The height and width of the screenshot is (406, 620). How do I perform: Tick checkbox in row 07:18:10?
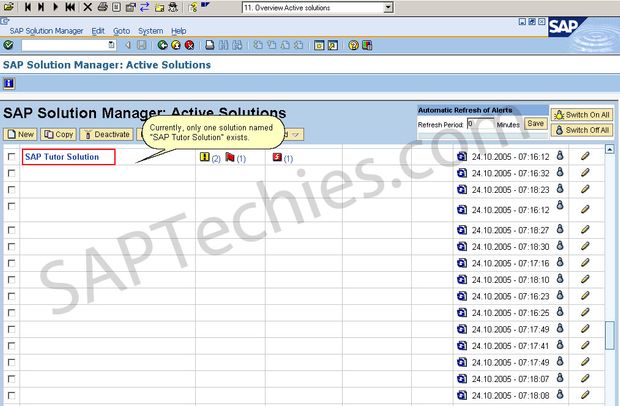(11, 280)
